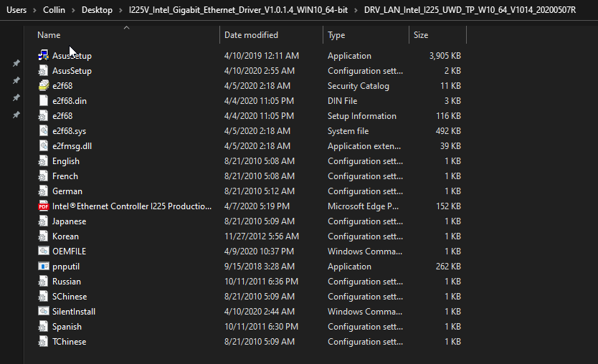
Task: Expand the chevron after Desktop in breadcrumb
Action: point(120,10)
